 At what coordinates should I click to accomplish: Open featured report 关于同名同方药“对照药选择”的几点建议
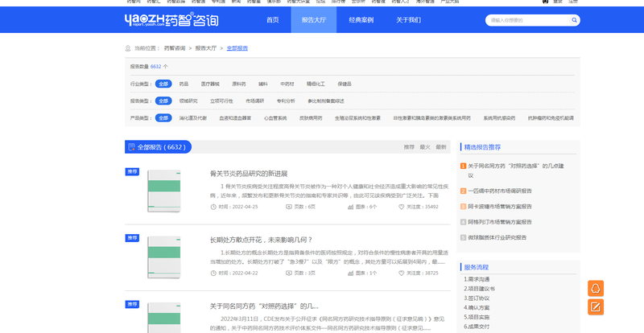516,171
